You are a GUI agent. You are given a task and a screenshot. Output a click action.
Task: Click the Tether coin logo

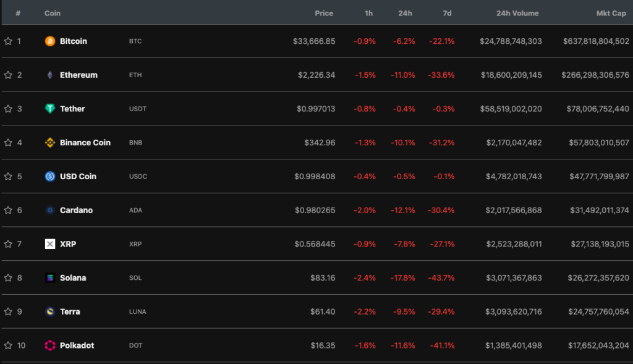[49, 109]
